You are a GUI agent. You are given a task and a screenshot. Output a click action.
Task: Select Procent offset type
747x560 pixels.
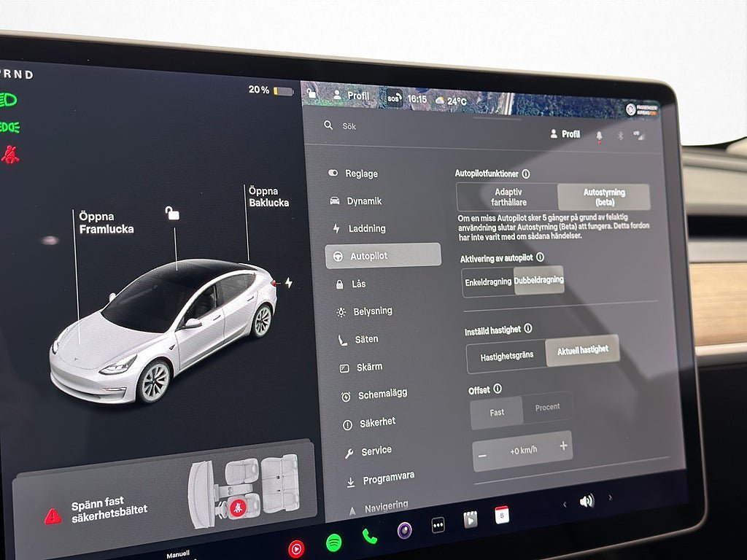[x=547, y=407]
